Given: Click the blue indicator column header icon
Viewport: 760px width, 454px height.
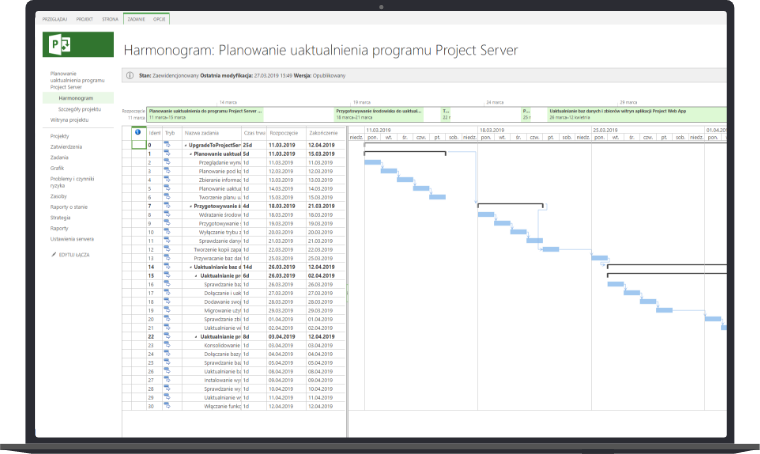Looking at the screenshot, I should pos(138,132).
